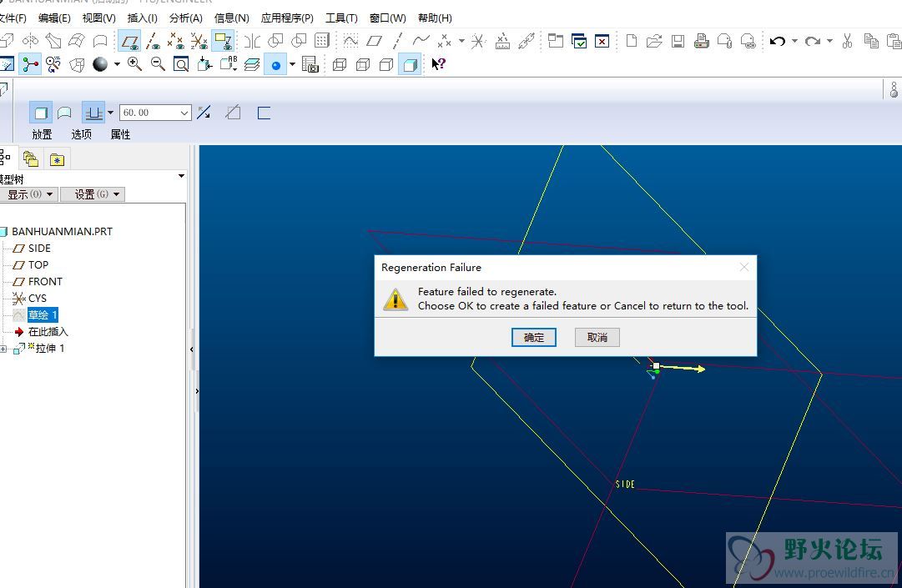Screen dimensions: 902x588
Task: Click the new file icon
Action: [x=631, y=41]
